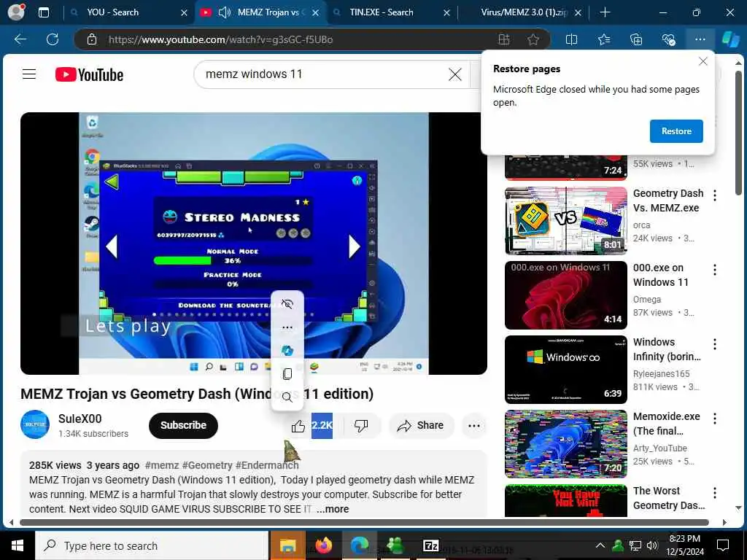This screenshot has width=747, height=560.
Task: Open Windows Infinity video thumbnail
Action: point(566,369)
